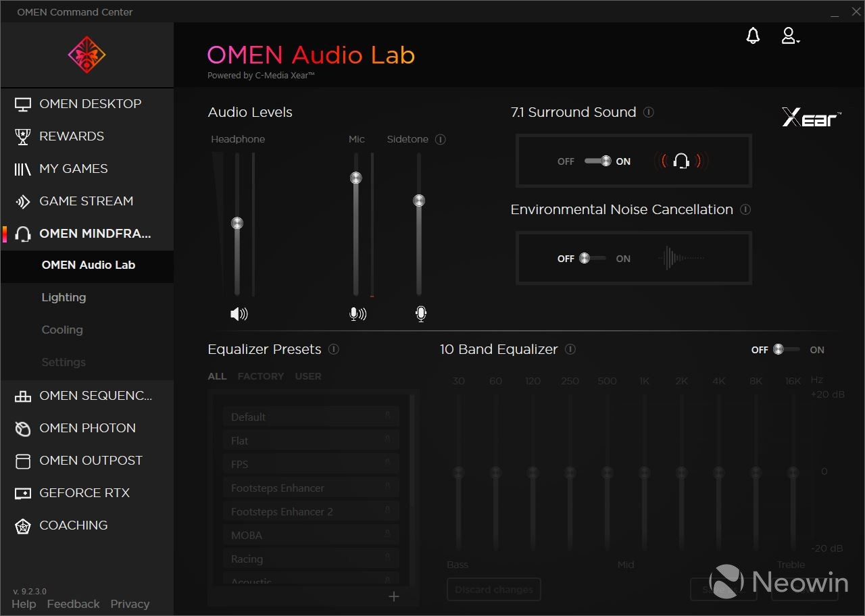Enable Environmental Noise Cancellation switch

tap(593, 258)
